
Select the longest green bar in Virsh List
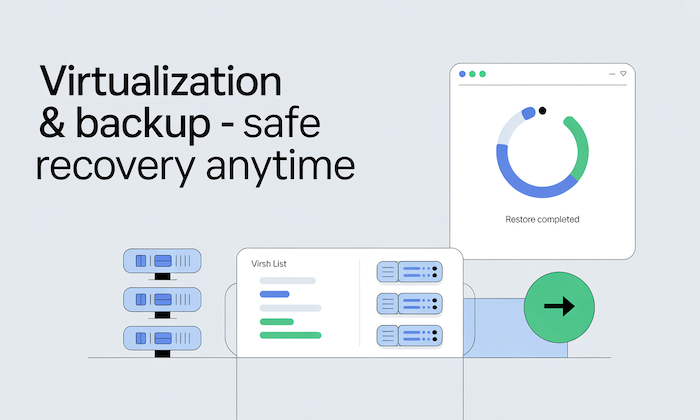tap(290, 335)
